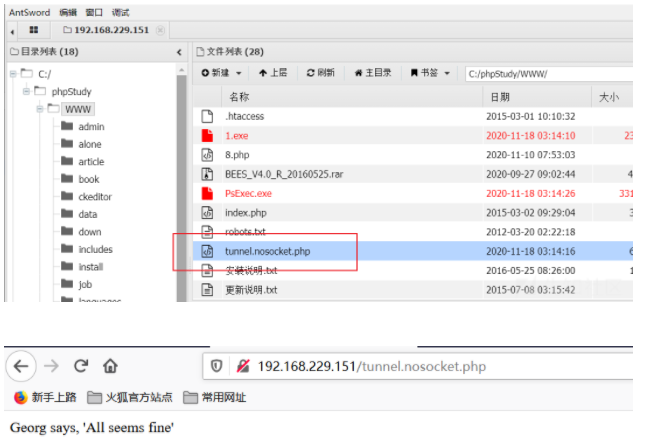649x438 pixels.
Task: Open the AntSword menu
Action: point(29,12)
